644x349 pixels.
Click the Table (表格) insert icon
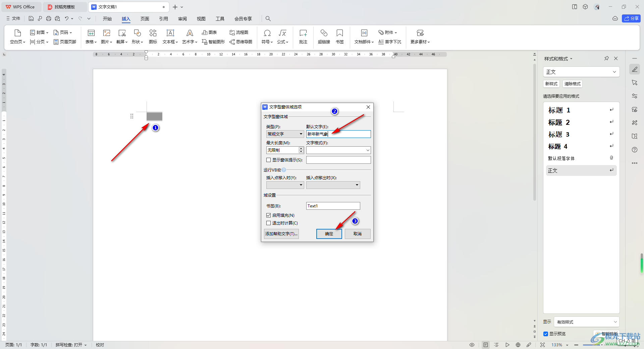click(x=91, y=33)
